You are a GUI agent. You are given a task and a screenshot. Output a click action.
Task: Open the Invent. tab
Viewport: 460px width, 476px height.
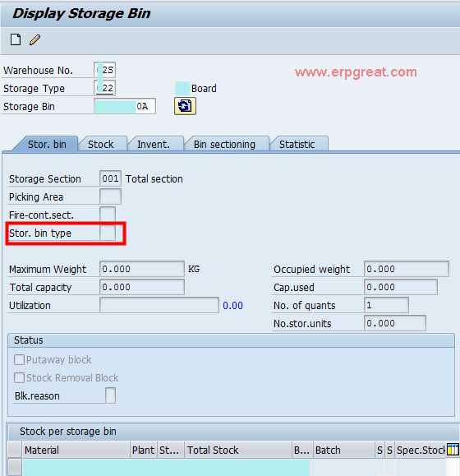point(154,144)
